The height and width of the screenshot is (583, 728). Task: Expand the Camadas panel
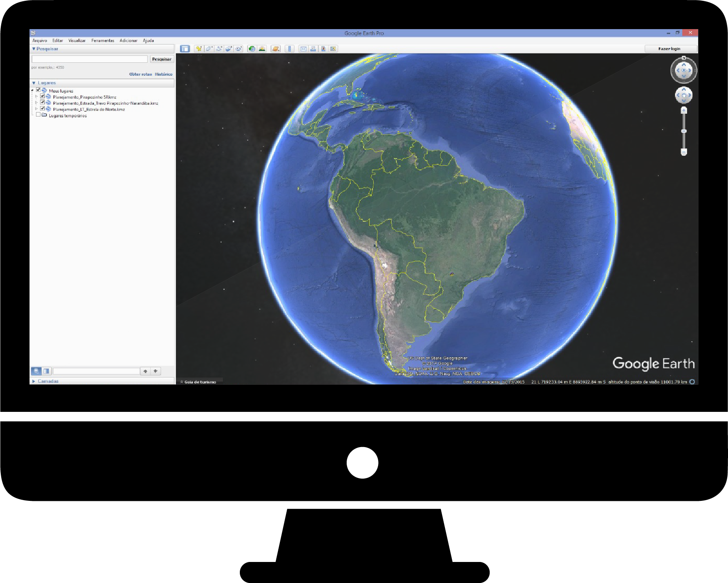coord(34,381)
